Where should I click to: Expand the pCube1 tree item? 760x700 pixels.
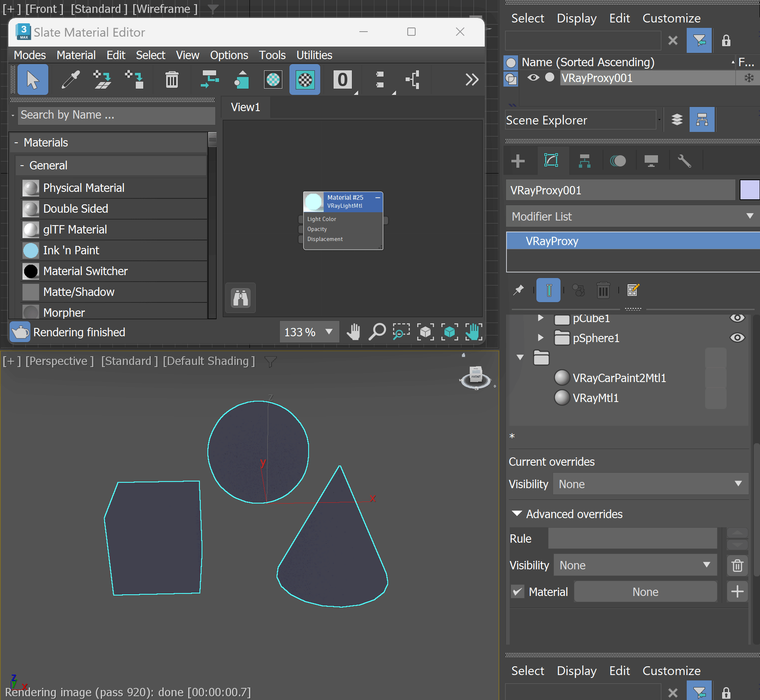pos(541,318)
